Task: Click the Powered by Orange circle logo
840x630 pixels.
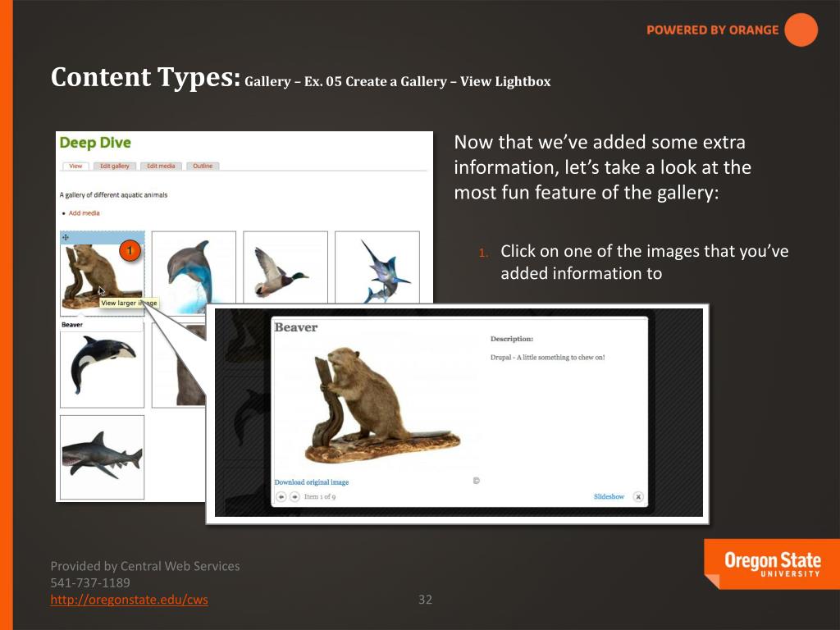Action: click(801, 30)
